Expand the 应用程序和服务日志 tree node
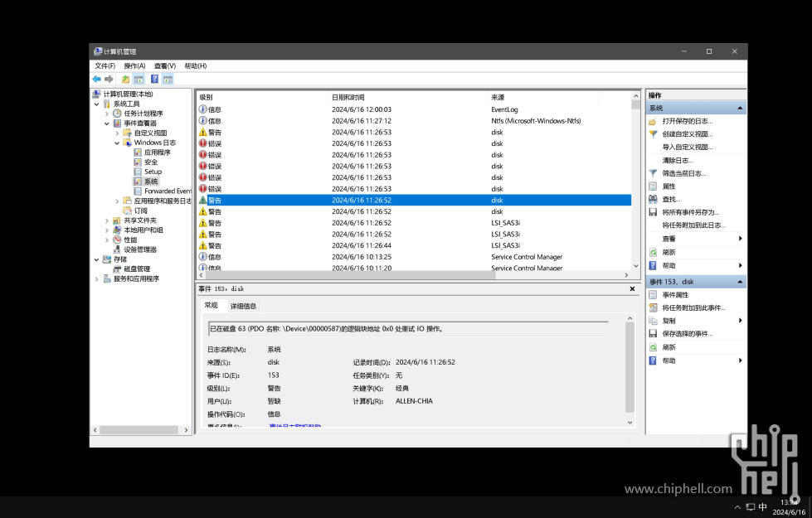The width and height of the screenshot is (812, 518). point(117,201)
